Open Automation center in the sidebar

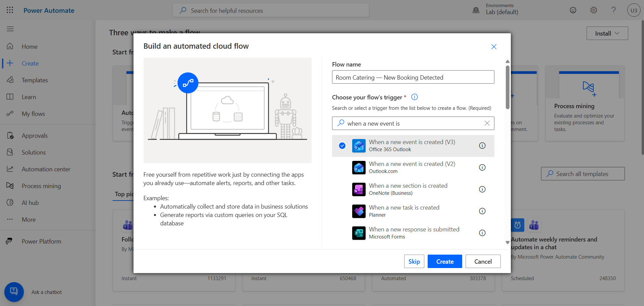click(48, 169)
